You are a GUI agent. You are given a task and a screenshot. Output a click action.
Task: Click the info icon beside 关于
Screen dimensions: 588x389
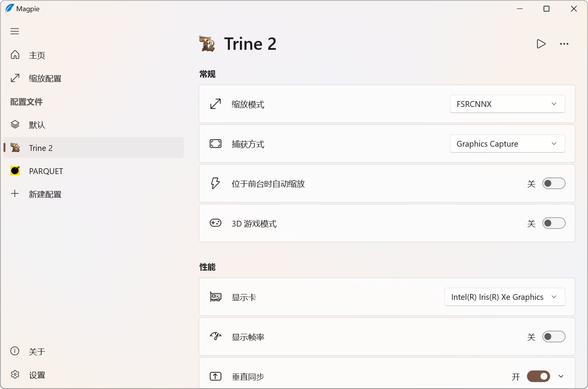tap(15, 351)
